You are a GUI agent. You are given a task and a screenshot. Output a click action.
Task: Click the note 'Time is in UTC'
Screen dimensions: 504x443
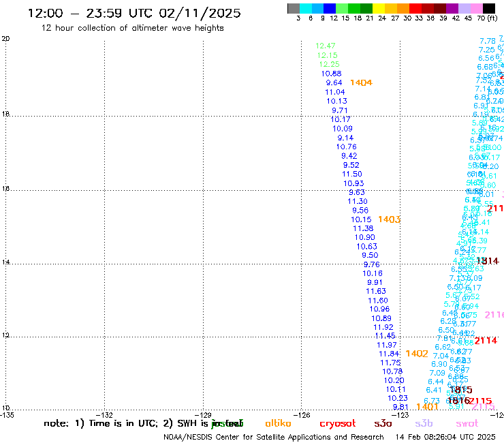point(123,423)
